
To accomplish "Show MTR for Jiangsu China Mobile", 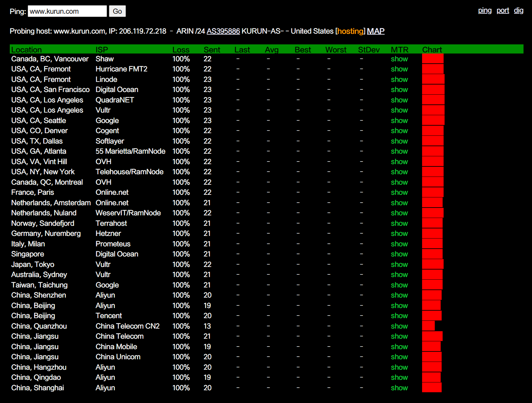I will 399,347.
